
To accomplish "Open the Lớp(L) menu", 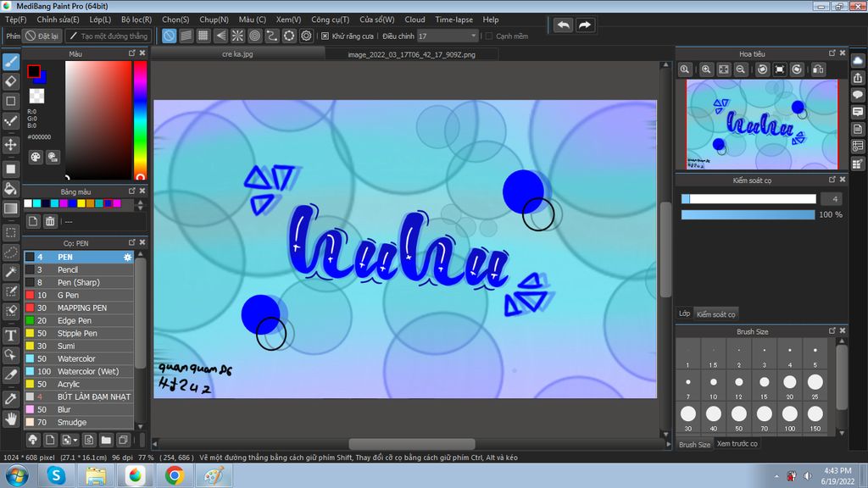I will click(100, 19).
